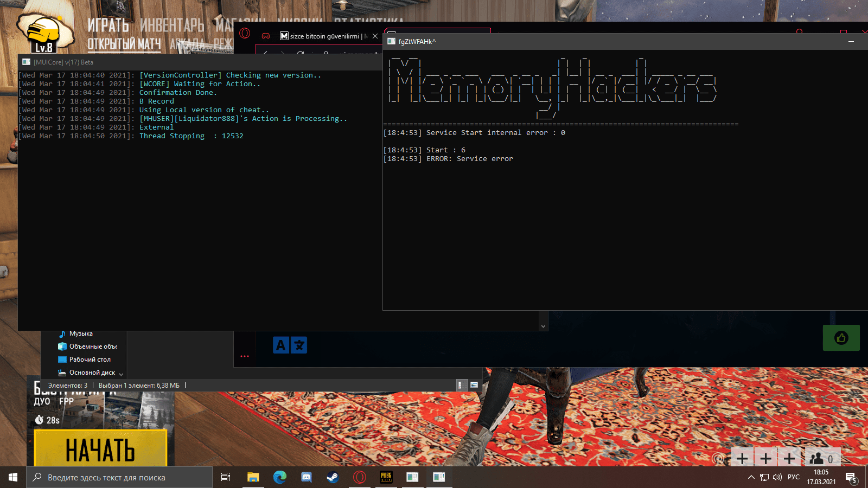Open File Explorer from the taskbar
The height and width of the screenshot is (488, 868).
pyautogui.click(x=253, y=477)
